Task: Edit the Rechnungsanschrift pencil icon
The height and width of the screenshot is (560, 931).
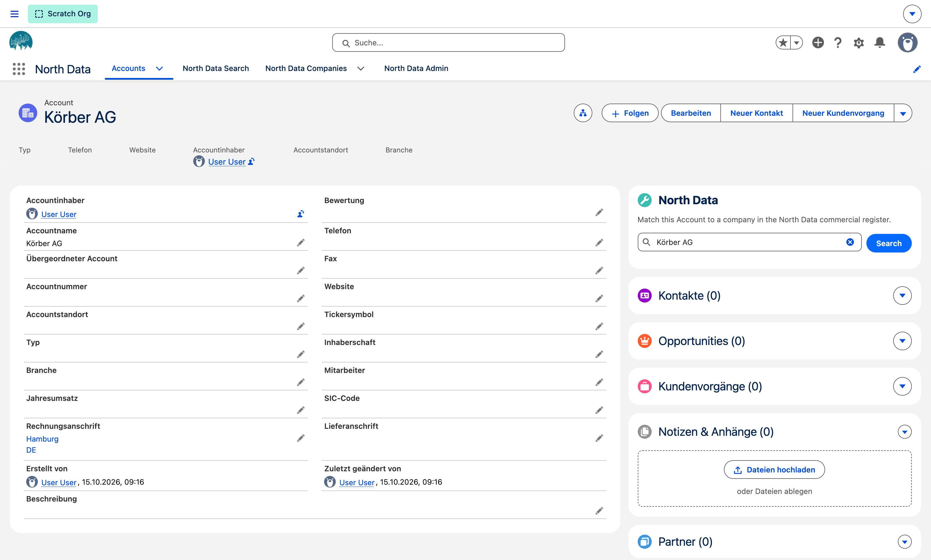Action: [301, 438]
